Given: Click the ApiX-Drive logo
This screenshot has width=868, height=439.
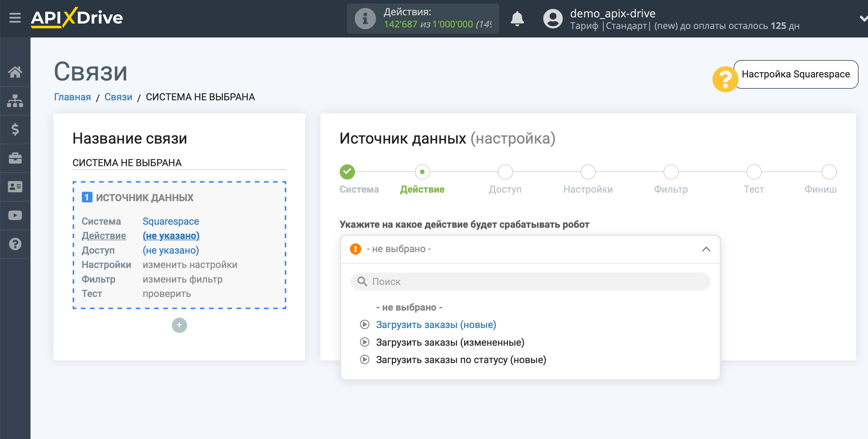Looking at the screenshot, I should pyautogui.click(x=77, y=17).
